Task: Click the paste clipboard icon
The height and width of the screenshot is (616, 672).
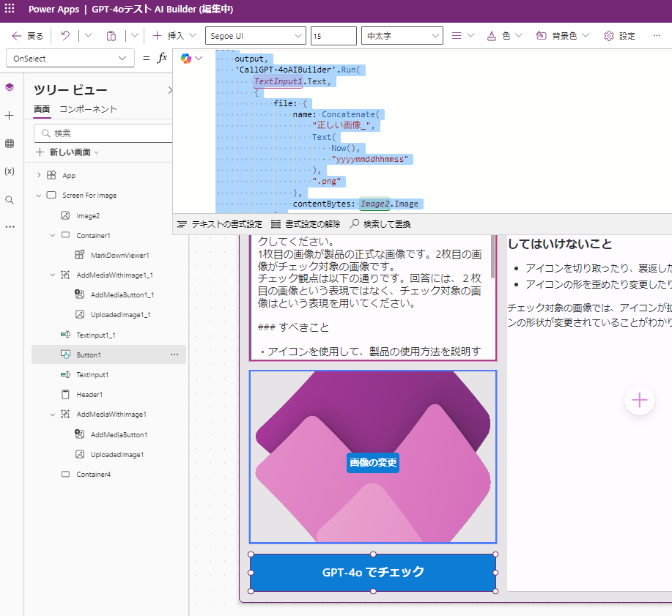Action: tap(111, 36)
